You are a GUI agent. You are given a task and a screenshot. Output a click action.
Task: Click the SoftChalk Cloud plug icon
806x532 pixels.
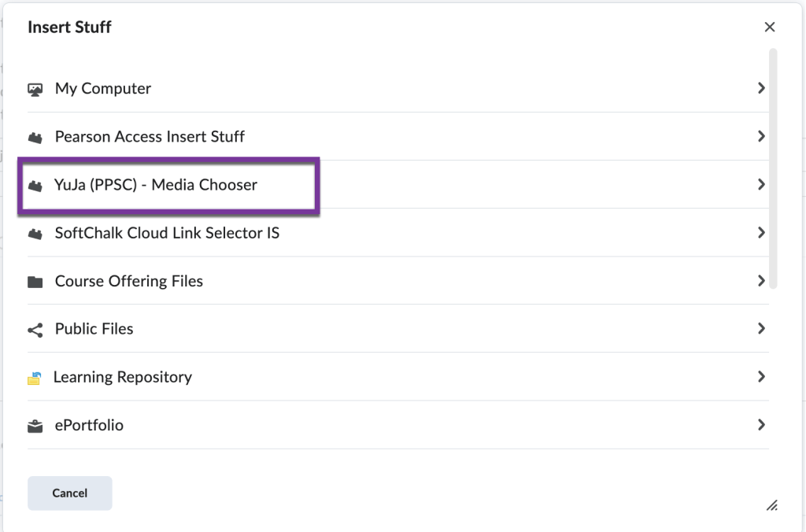(35, 232)
